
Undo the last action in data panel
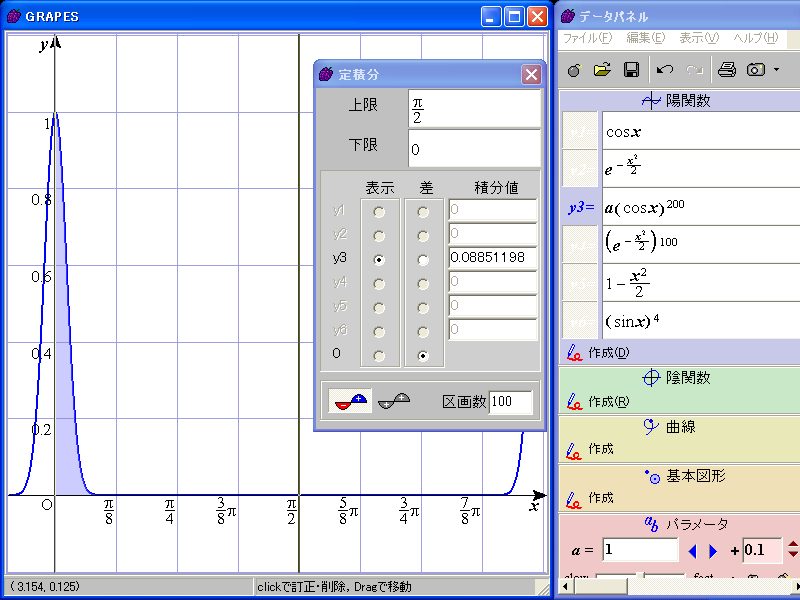pyautogui.click(x=665, y=70)
